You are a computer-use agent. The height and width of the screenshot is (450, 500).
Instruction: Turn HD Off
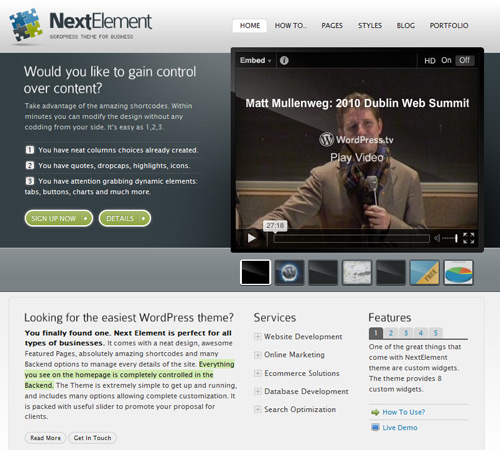tap(464, 60)
